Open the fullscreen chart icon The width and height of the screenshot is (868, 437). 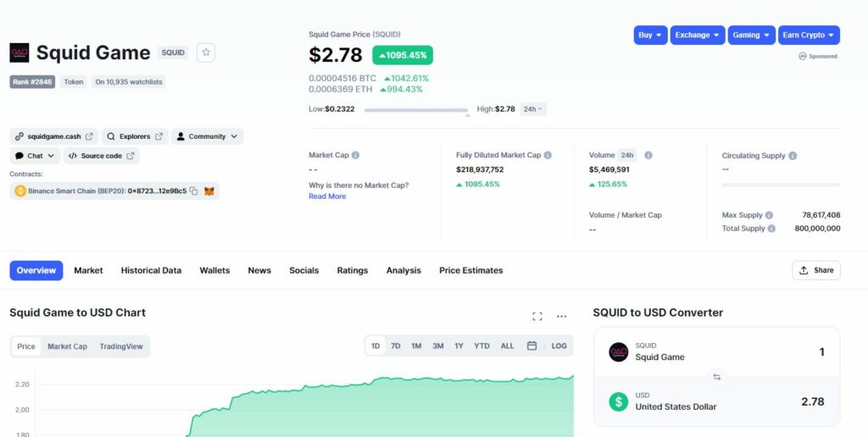[537, 317]
